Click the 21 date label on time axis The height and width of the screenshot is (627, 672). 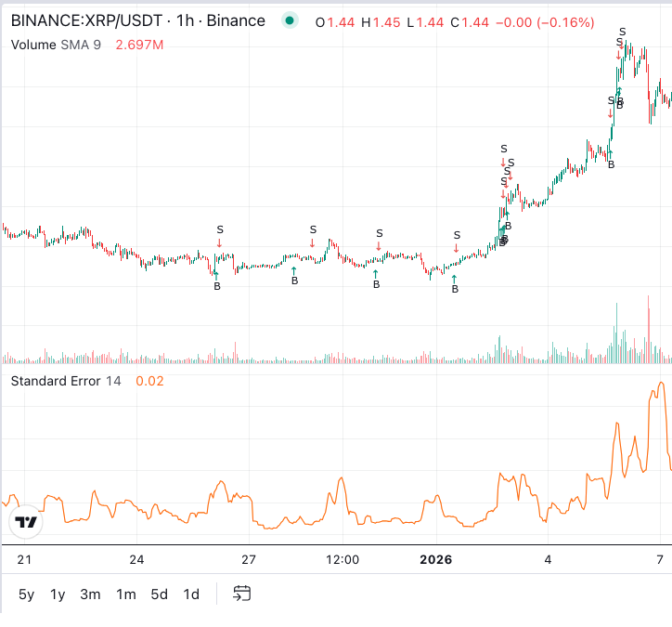tap(24, 559)
